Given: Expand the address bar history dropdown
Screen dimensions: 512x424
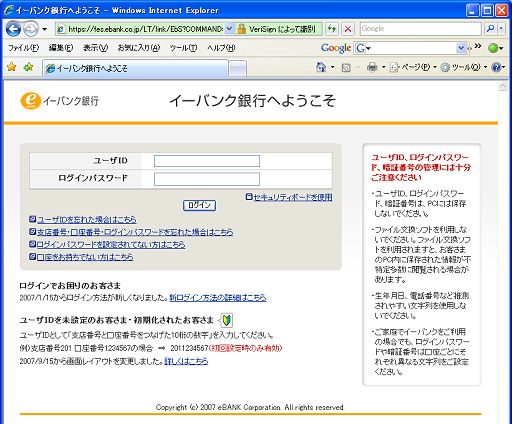Looking at the screenshot, I should click(229, 29).
